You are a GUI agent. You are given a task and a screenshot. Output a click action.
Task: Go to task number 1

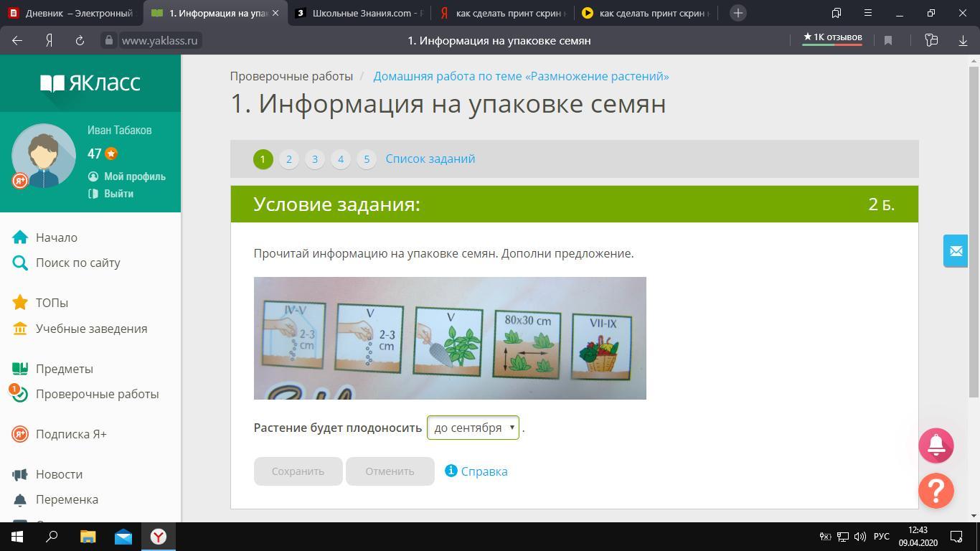[263, 159]
